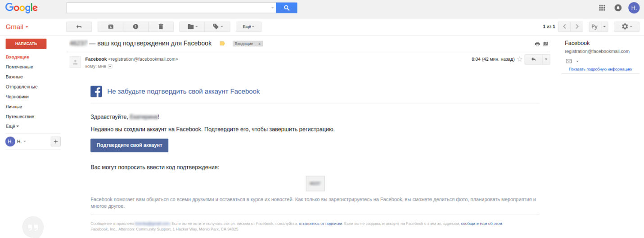Viewport: 644px width, 238px height.
Task: Click the Показать подробную информацию link
Action: pyautogui.click(x=600, y=69)
